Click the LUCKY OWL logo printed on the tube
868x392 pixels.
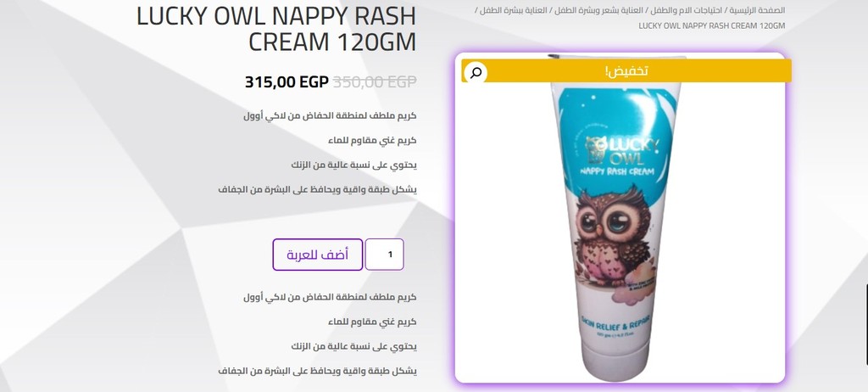point(622,151)
